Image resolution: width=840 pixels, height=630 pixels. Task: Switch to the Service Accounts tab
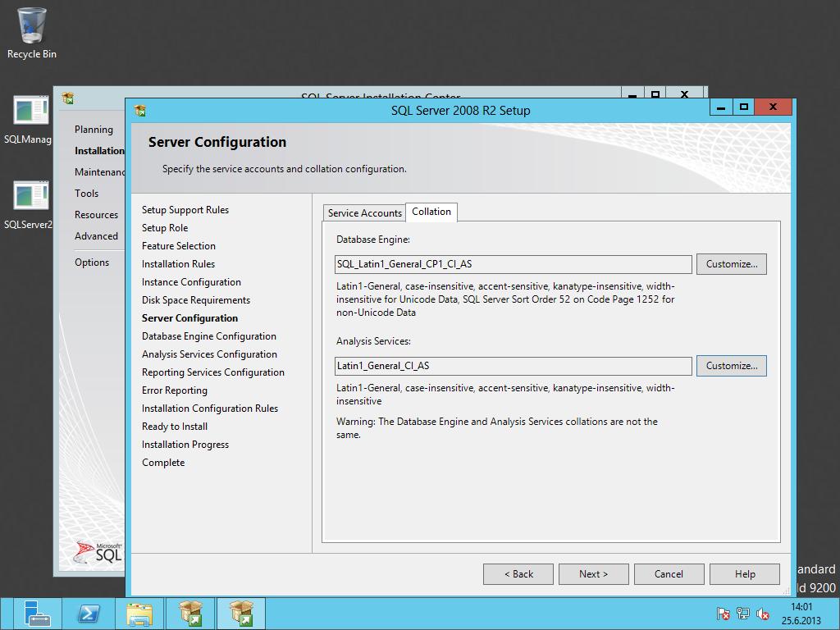[x=364, y=212]
